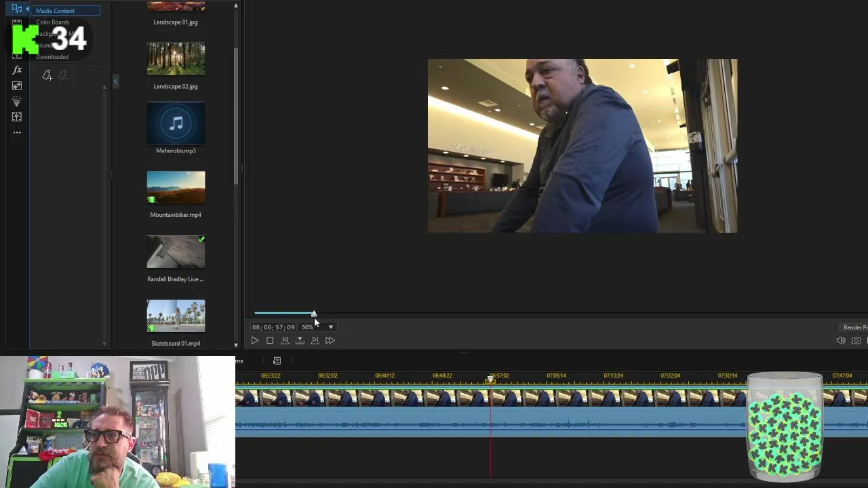Click the Landscape 02.jpg file name
868x488 pixels.
176,87
